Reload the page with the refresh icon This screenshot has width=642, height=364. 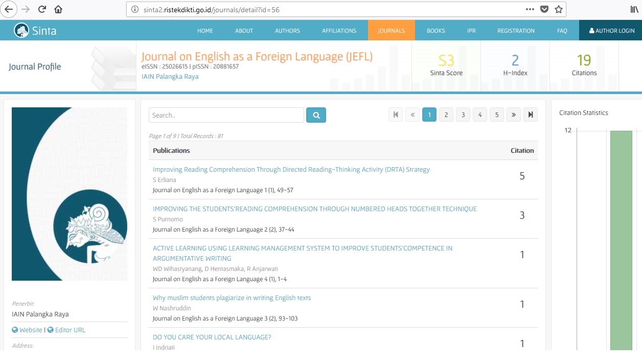click(42, 9)
